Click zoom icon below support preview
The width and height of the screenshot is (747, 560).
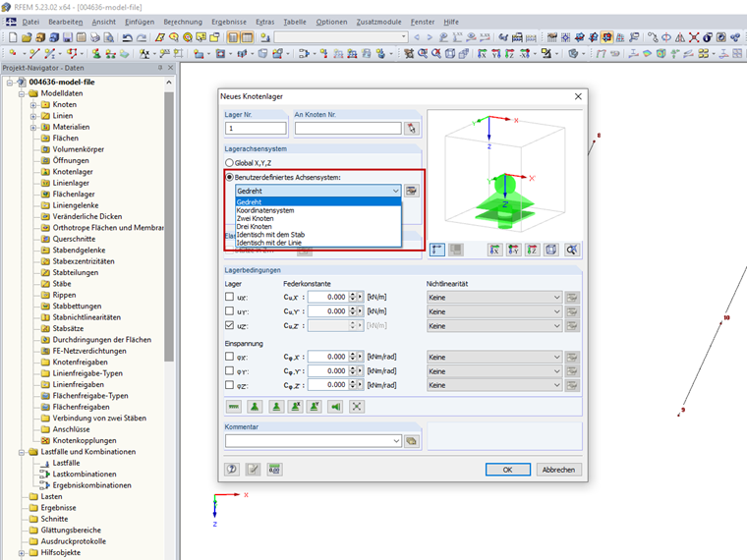point(572,250)
